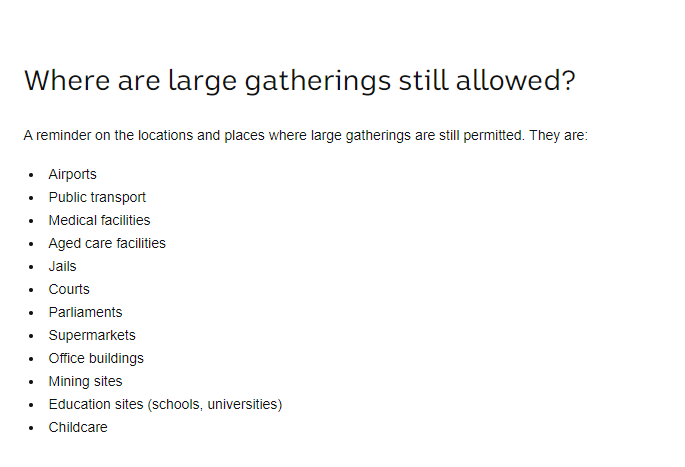Image resolution: width=685 pixels, height=467 pixels.
Task: Click on 'Aged care facilities' entry
Action: click(x=107, y=243)
